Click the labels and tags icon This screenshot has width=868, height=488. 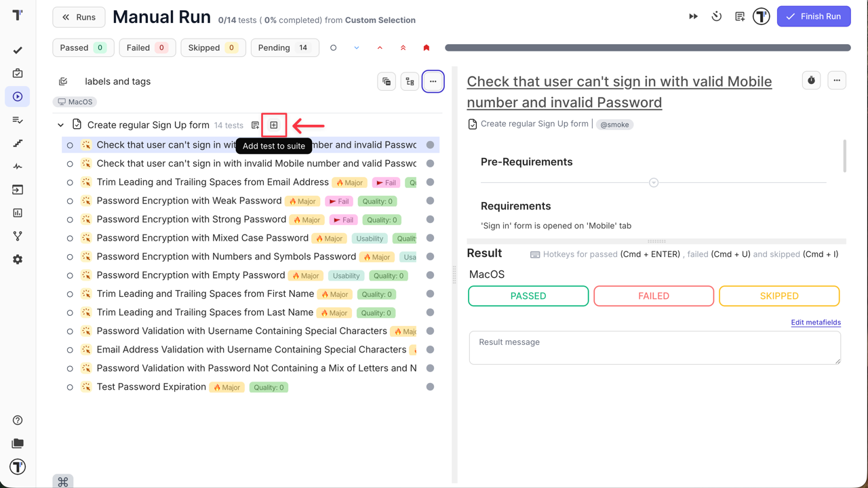tap(62, 81)
